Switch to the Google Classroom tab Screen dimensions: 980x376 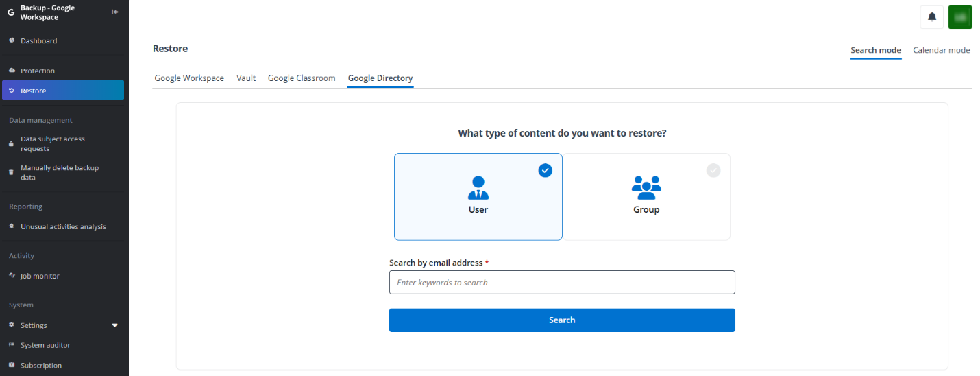click(x=302, y=78)
